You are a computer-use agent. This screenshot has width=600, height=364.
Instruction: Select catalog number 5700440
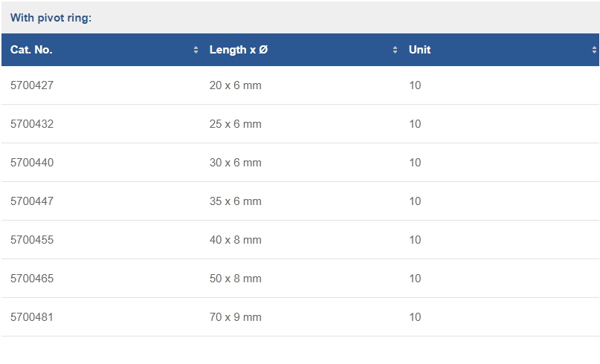[32, 163]
